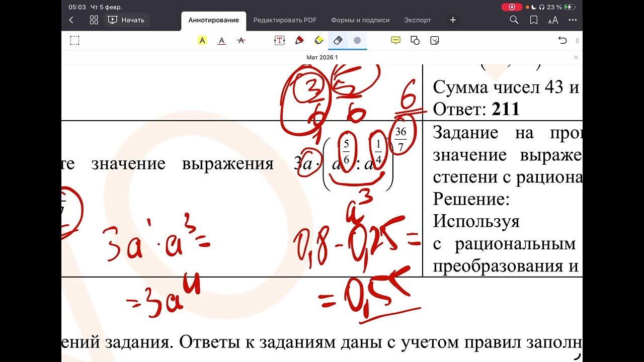The image size is (644, 362).
Task: Click the word Используя
Action: tap(476, 222)
